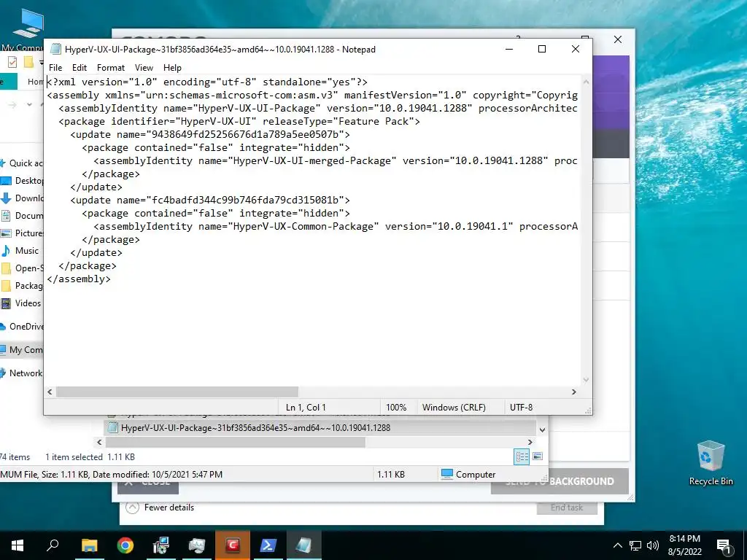Screen dimensions: 747x560
Task: Click Windows (CRLF) line ending status
Action: [454, 408]
